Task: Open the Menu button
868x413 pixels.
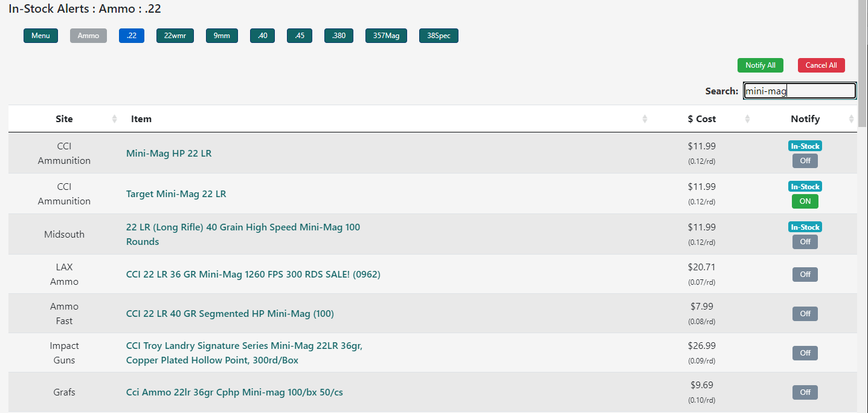Action: pyautogui.click(x=40, y=36)
